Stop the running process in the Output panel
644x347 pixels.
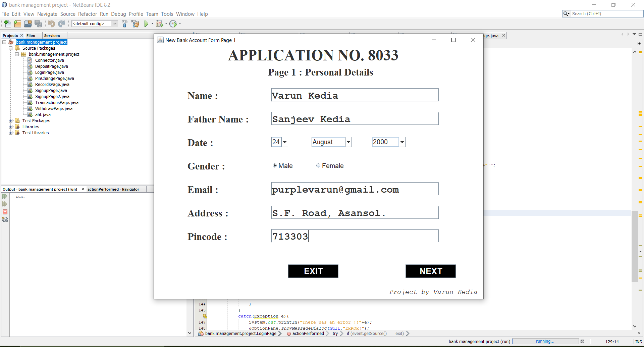[x=5, y=212]
